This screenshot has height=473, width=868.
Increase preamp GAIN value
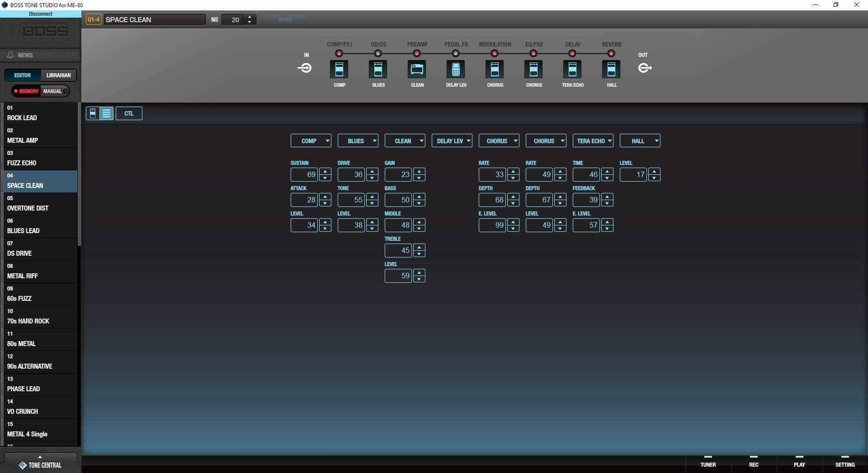pyautogui.click(x=419, y=172)
